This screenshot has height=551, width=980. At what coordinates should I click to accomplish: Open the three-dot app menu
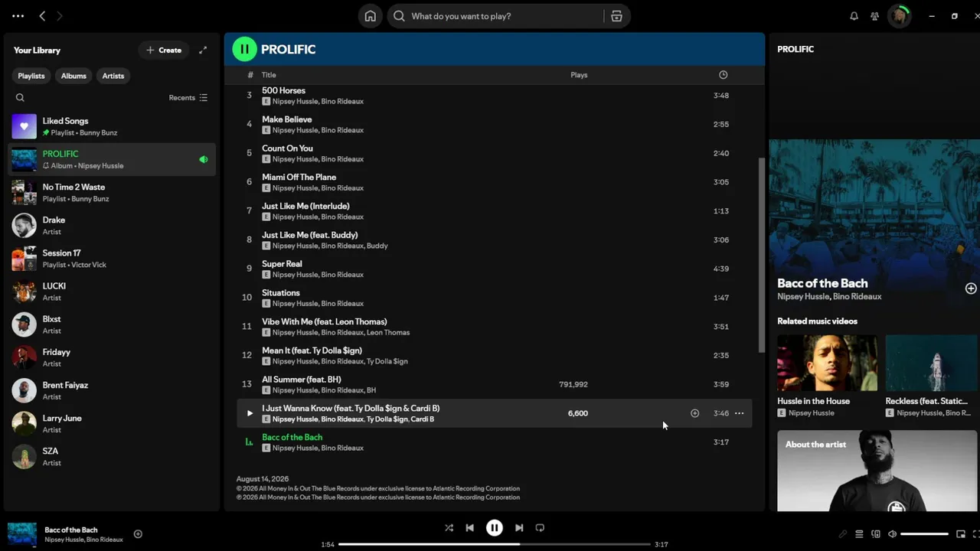pos(18,16)
